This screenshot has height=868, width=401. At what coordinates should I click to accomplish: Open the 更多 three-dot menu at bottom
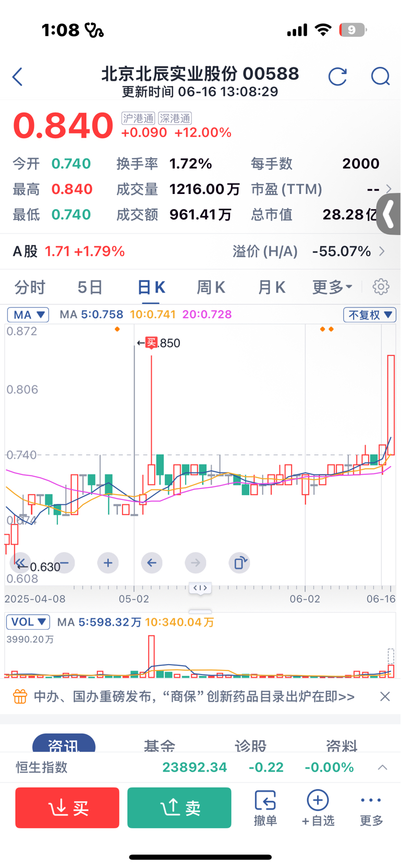coord(371,808)
